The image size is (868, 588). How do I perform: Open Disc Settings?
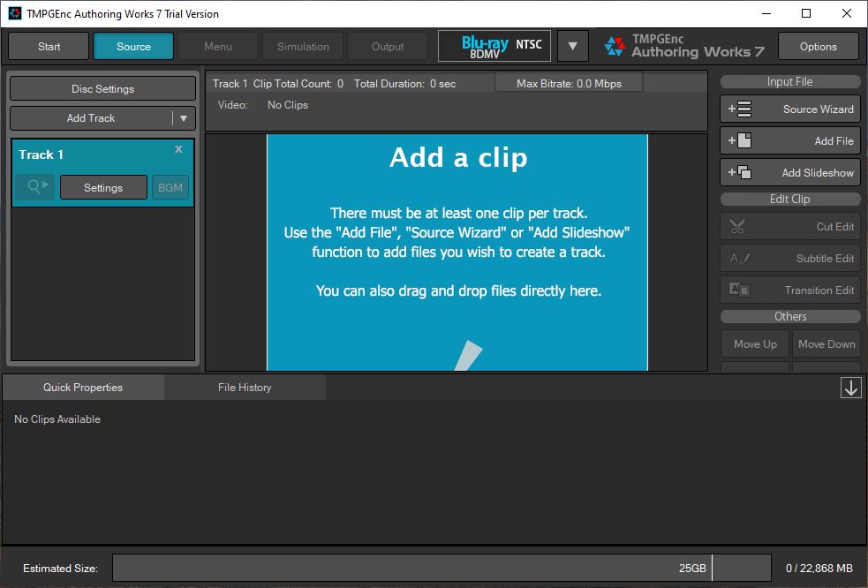(x=103, y=88)
